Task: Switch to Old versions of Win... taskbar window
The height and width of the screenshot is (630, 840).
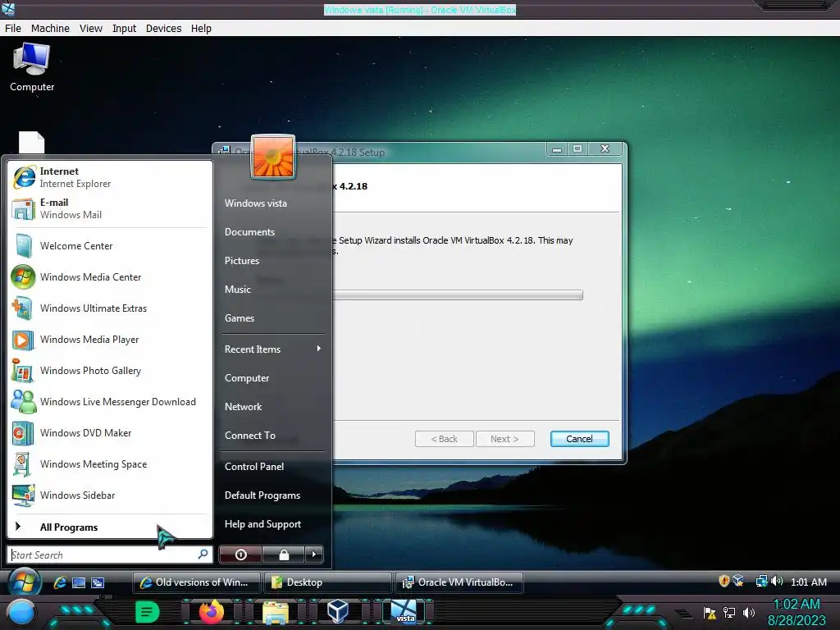Action: point(196,582)
